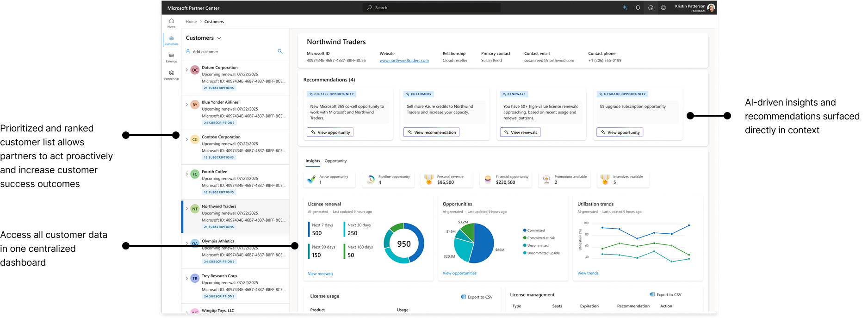This screenshot has height=318, width=868.
Task: Click the Promotions available ribbon icon
Action: pyautogui.click(x=546, y=180)
